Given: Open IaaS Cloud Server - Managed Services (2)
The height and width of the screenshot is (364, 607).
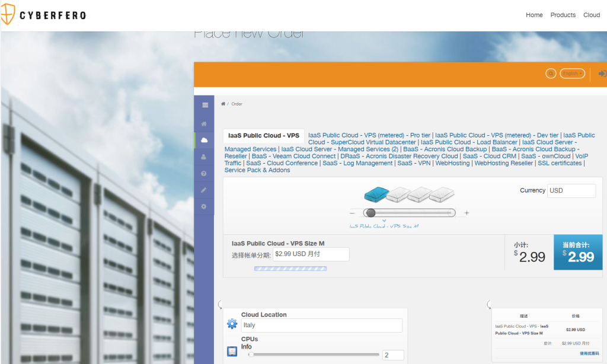Looking at the screenshot, I should 340,149.
